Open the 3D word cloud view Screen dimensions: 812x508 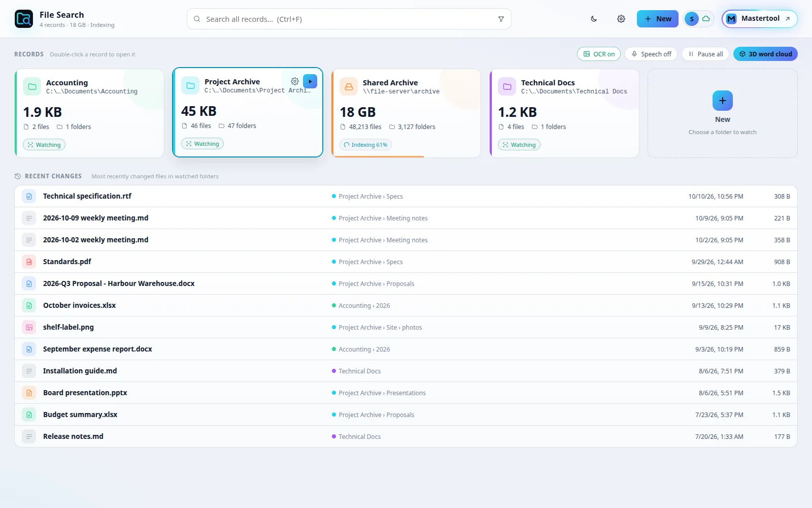point(765,54)
